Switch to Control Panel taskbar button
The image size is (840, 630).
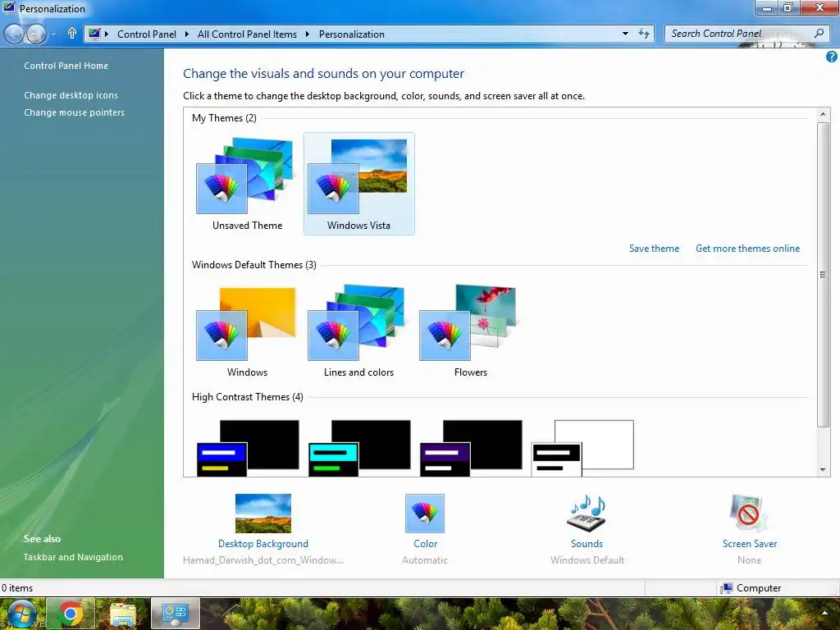click(176, 613)
